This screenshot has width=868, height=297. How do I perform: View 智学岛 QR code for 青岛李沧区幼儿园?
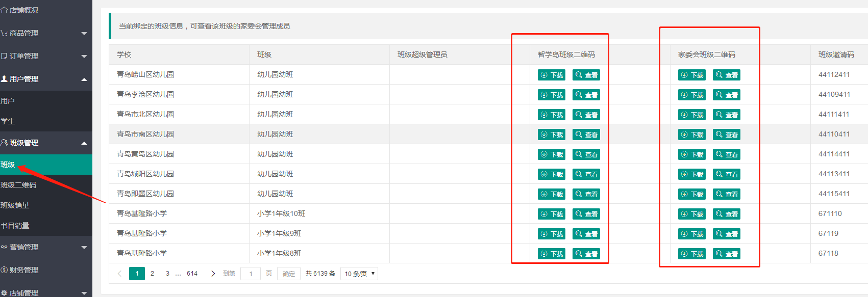(586, 95)
